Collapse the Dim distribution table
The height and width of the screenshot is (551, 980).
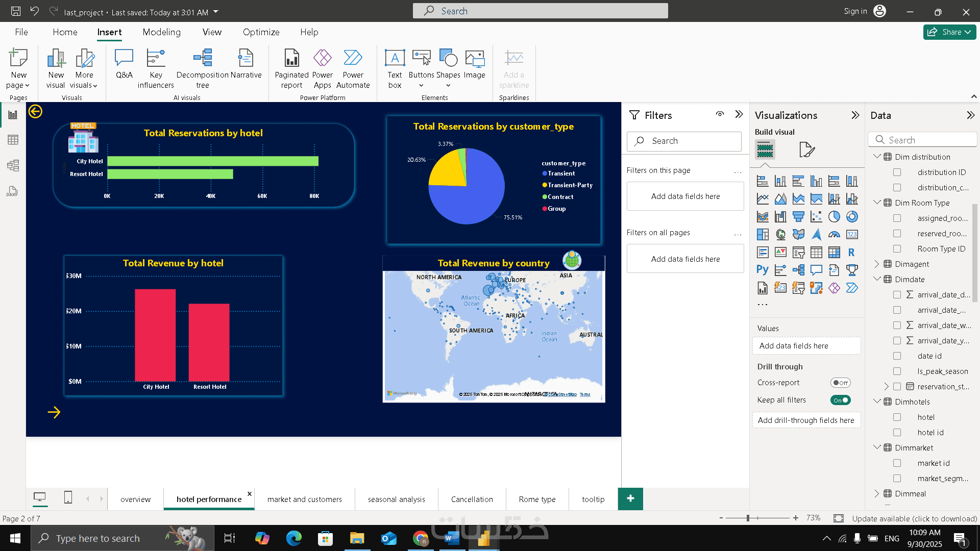[x=877, y=157]
